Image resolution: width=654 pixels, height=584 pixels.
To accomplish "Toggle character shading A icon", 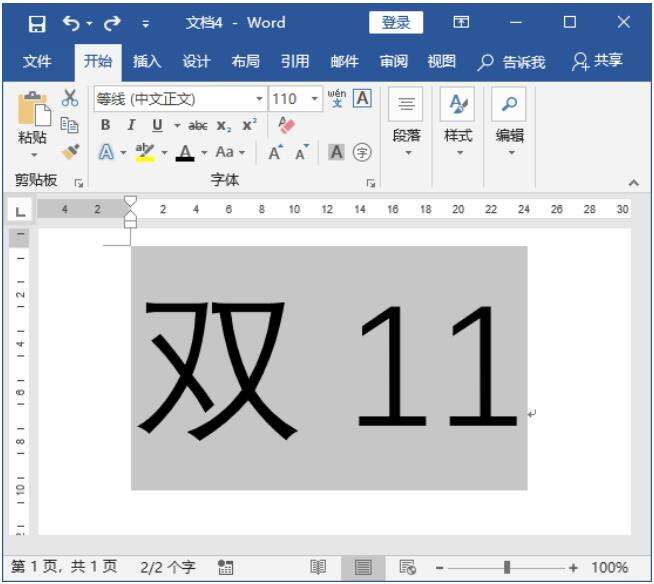I will click(x=336, y=152).
